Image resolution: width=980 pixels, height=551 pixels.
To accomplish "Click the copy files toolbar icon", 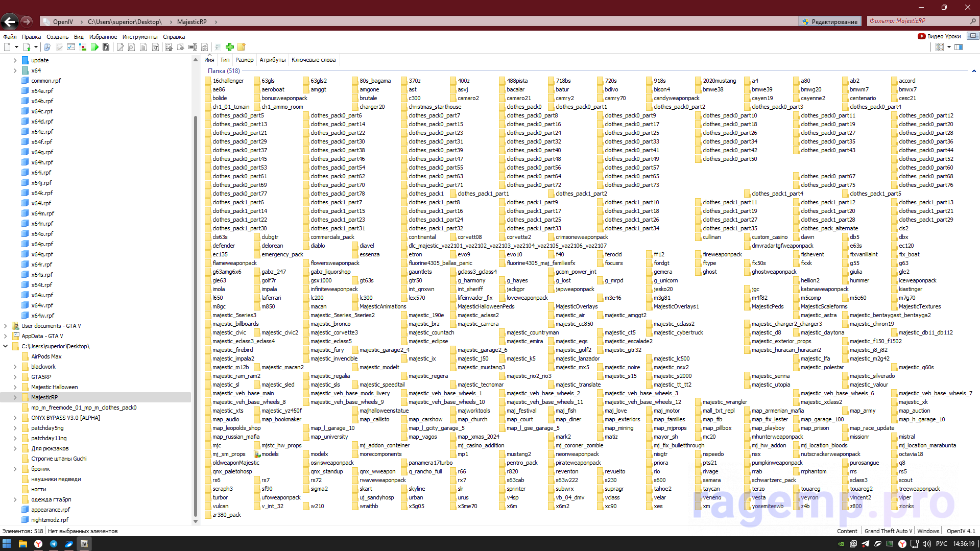I will [x=180, y=47].
